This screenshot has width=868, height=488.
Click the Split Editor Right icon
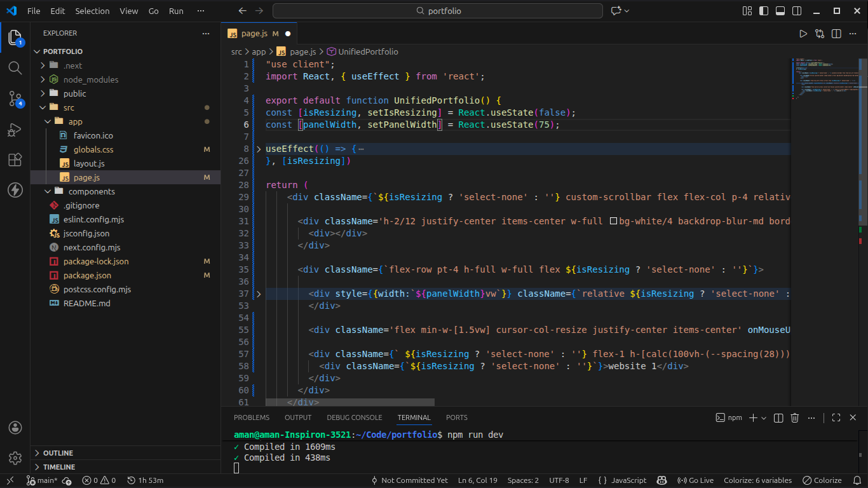[836, 34]
